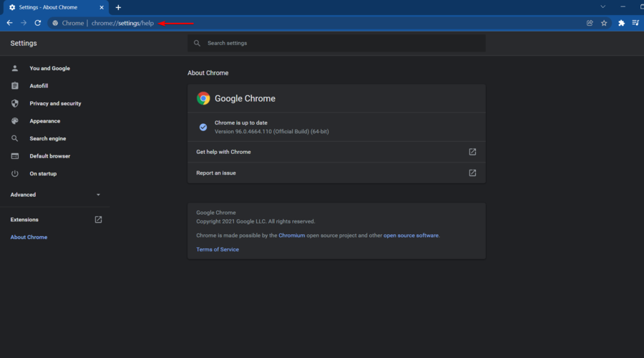Open the Extensions puzzle icon
Screen dimensions: 644x358
coord(621,23)
